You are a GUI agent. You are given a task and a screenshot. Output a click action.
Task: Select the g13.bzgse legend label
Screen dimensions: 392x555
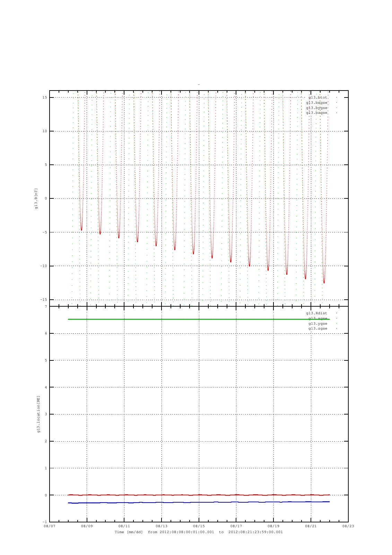coord(316,113)
